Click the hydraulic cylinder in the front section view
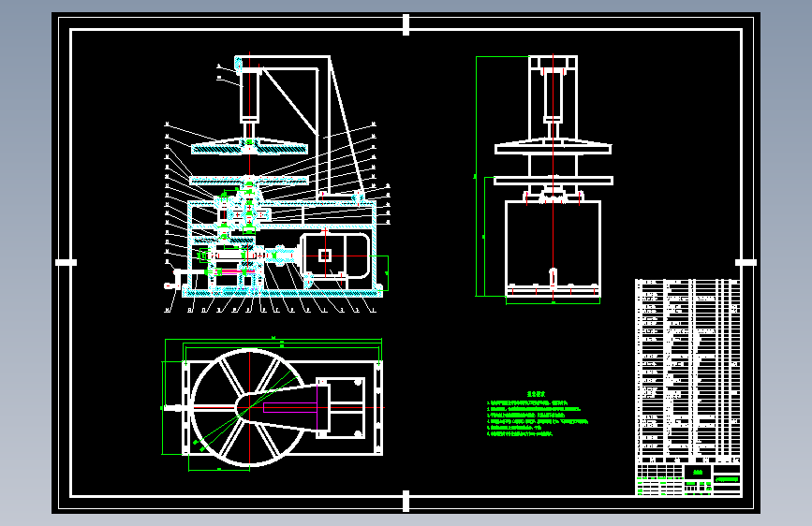This screenshot has width=812, height=526. pyautogui.click(x=249, y=95)
